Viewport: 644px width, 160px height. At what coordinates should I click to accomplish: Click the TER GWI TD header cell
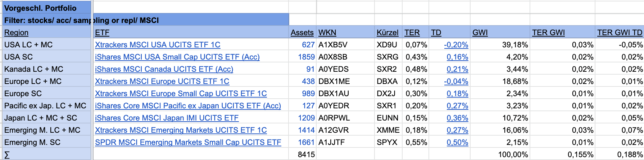pyautogui.click(x=620, y=33)
